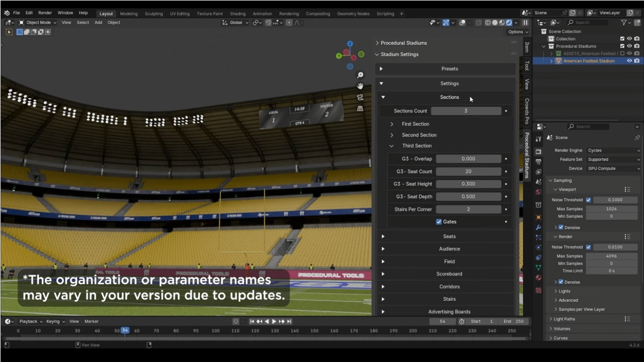Switch to the Shading workspace tab
The width and height of the screenshot is (644, 362).
tap(238, 13)
